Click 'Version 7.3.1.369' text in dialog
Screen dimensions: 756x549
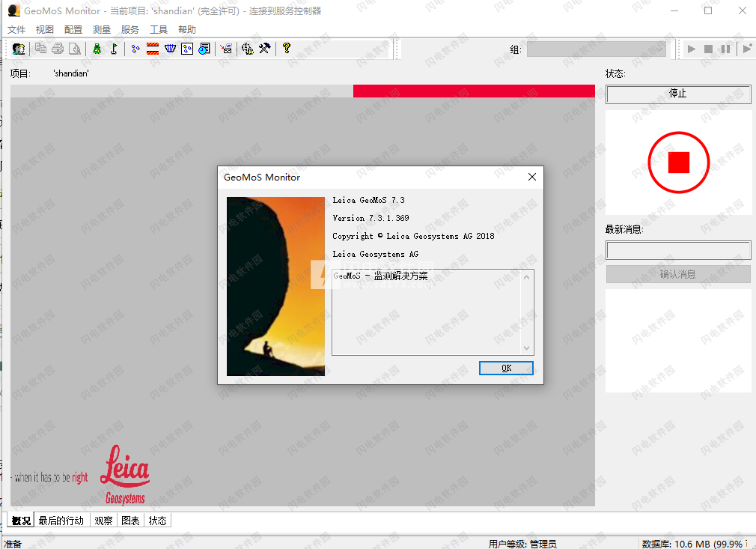pos(371,218)
